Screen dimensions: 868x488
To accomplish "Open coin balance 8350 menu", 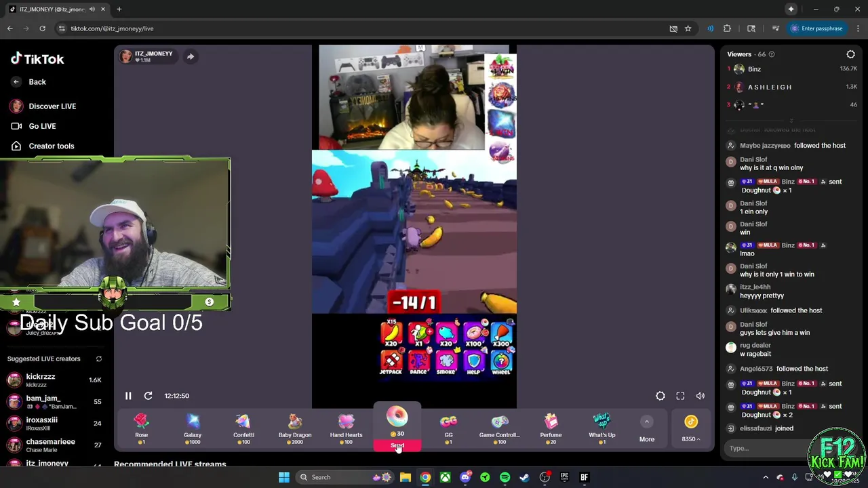I will (691, 429).
